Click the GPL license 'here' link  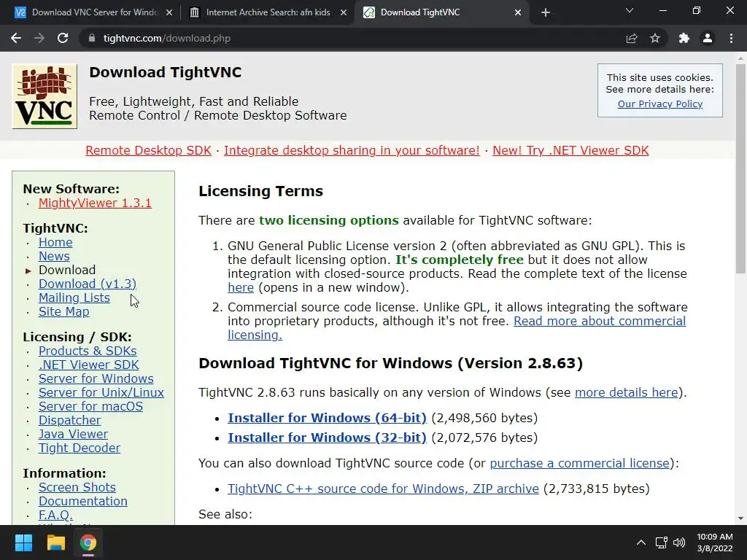[x=241, y=287]
